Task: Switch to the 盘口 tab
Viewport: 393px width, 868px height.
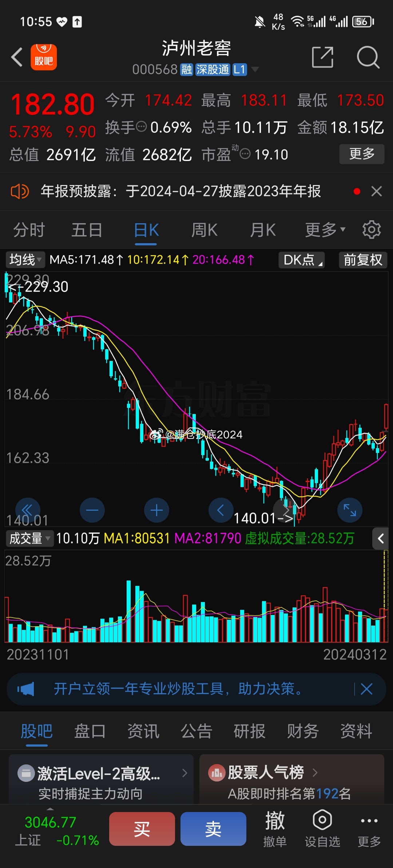Action: [x=90, y=731]
